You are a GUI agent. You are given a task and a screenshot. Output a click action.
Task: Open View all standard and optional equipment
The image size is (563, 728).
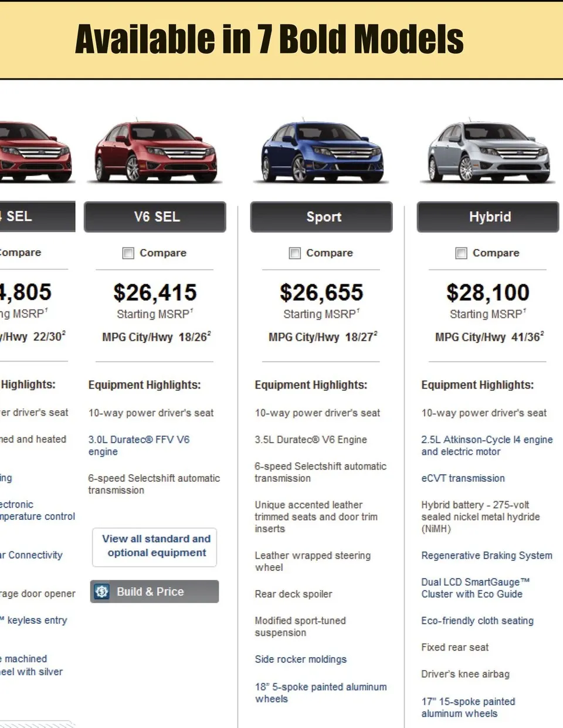tap(155, 546)
